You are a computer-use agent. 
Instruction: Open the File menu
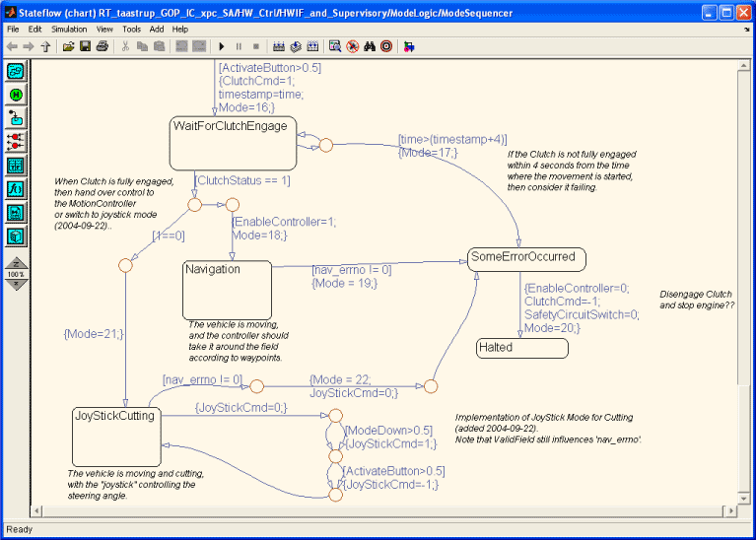13,30
